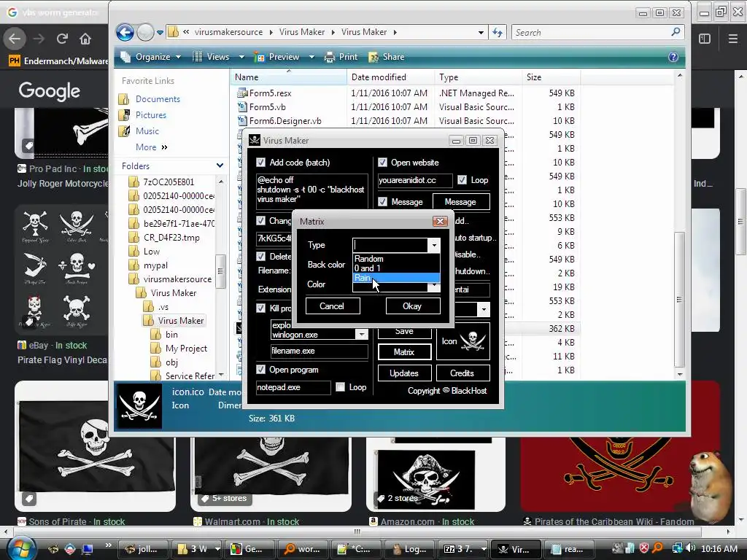Open Documents in Favorite Links
747x560 pixels.
coord(158,99)
